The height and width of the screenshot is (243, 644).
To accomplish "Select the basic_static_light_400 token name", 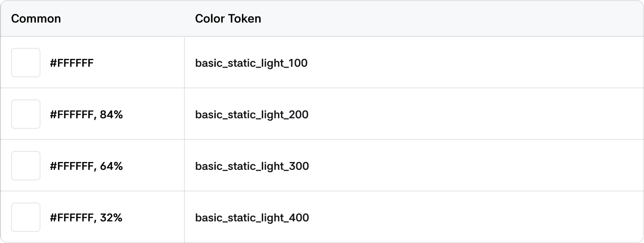I will [252, 218].
